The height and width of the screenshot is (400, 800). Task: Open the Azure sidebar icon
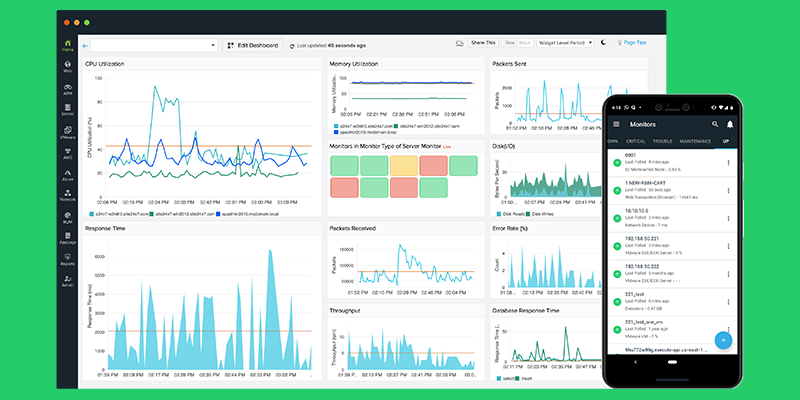[x=67, y=175]
